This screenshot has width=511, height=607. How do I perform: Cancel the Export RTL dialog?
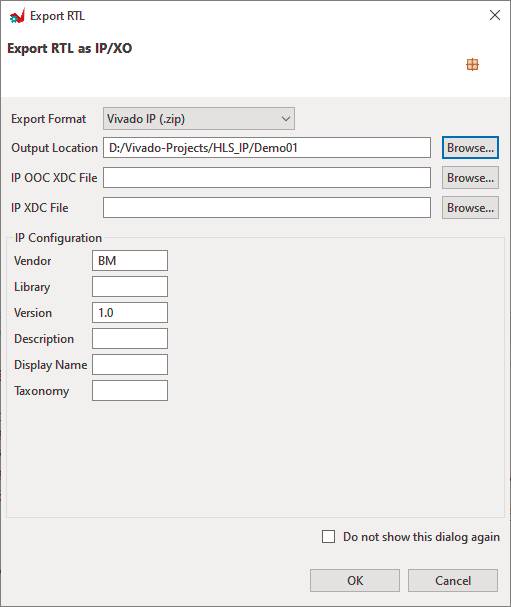coord(453,580)
